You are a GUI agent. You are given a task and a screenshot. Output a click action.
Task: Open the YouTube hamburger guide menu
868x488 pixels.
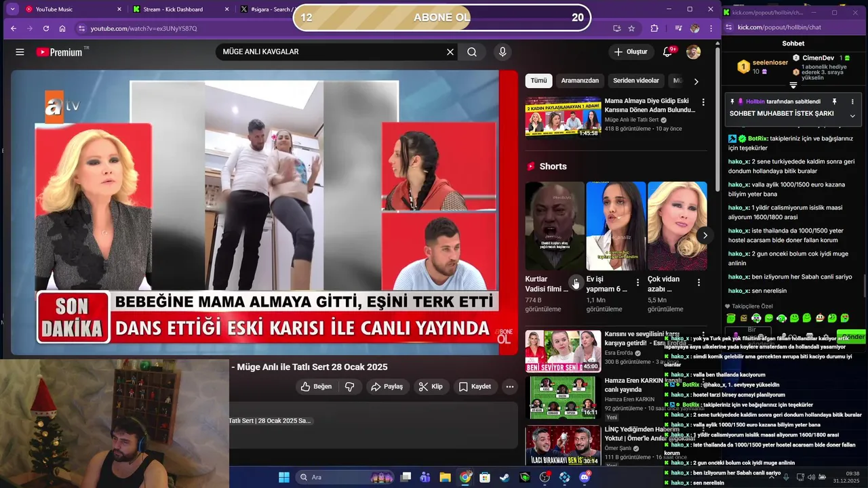[x=20, y=52]
